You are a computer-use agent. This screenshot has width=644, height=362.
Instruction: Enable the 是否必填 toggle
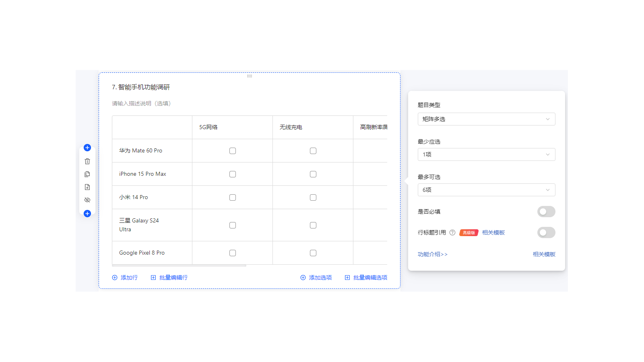pos(546,212)
